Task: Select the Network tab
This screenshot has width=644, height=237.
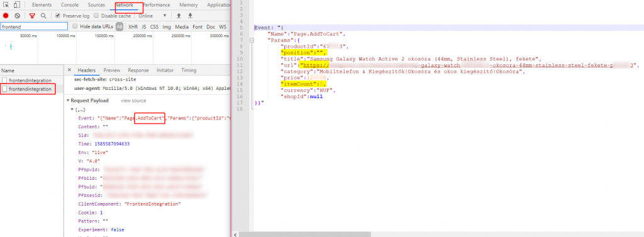Action: pos(124,5)
